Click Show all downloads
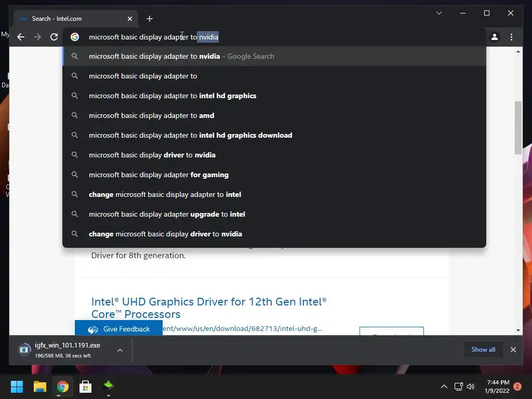The image size is (532, 399). coord(483,350)
